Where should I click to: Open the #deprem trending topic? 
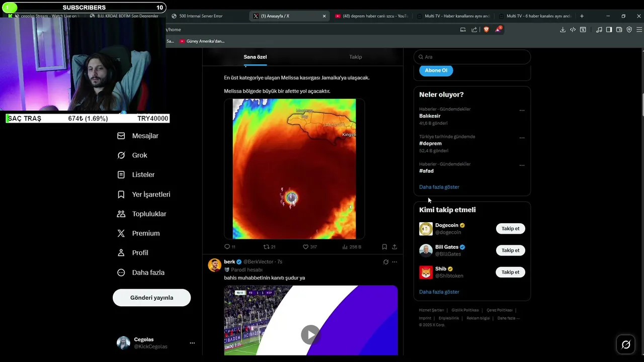point(430,143)
